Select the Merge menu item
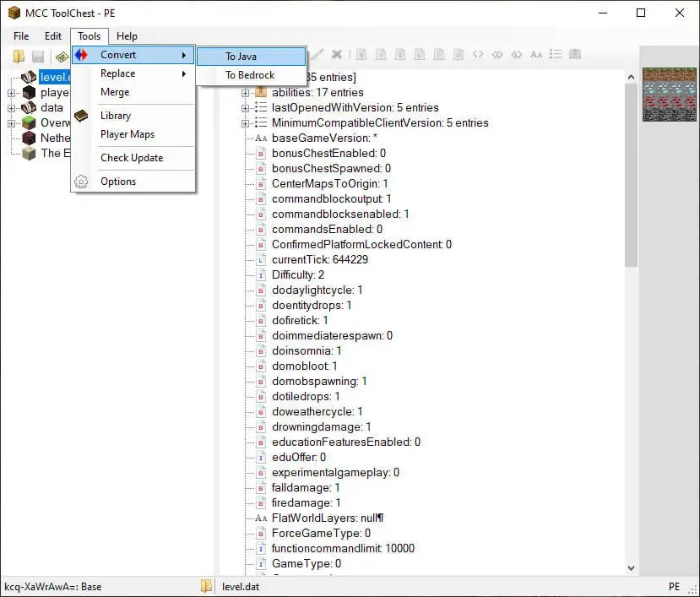The width and height of the screenshot is (700, 597). tap(133, 92)
